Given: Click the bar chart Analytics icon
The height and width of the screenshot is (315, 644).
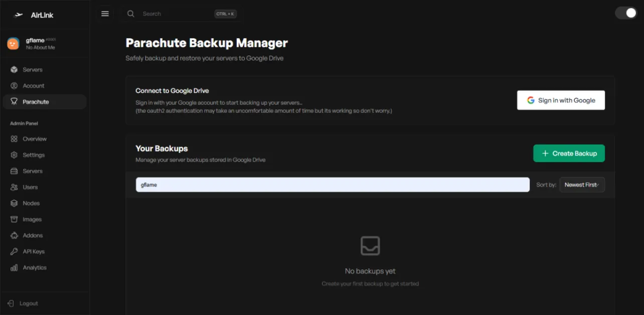Looking at the screenshot, I should click(x=14, y=268).
